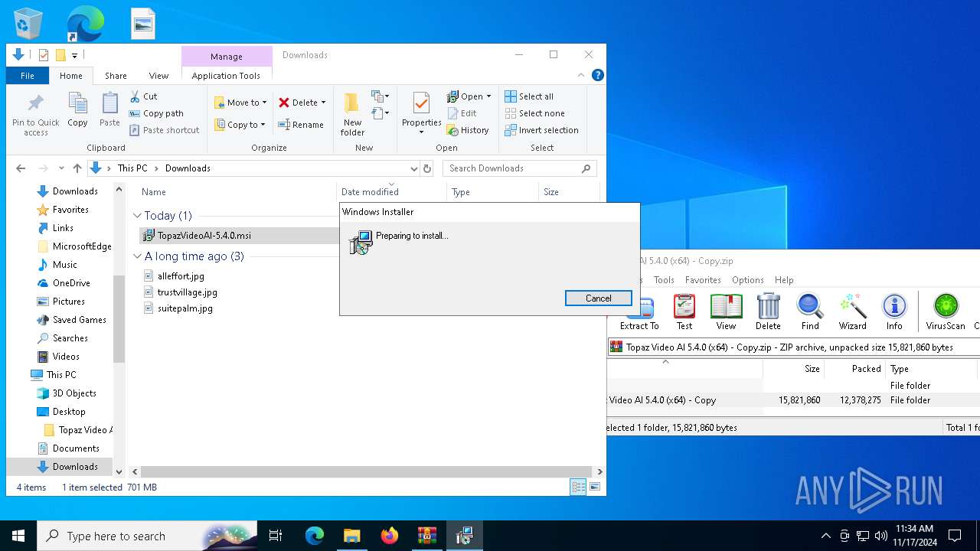Click the Back navigation arrow
980x551 pixels.
(21, 168)
